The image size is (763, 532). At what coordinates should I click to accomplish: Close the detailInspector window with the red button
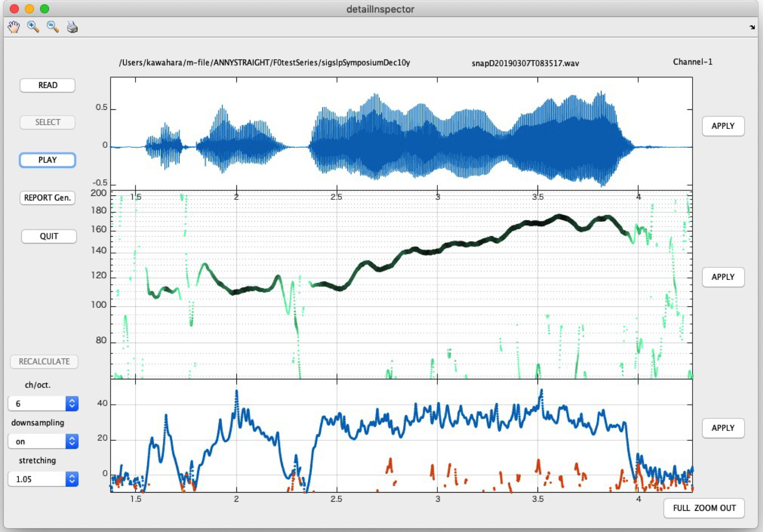click(x=14, y=9)
